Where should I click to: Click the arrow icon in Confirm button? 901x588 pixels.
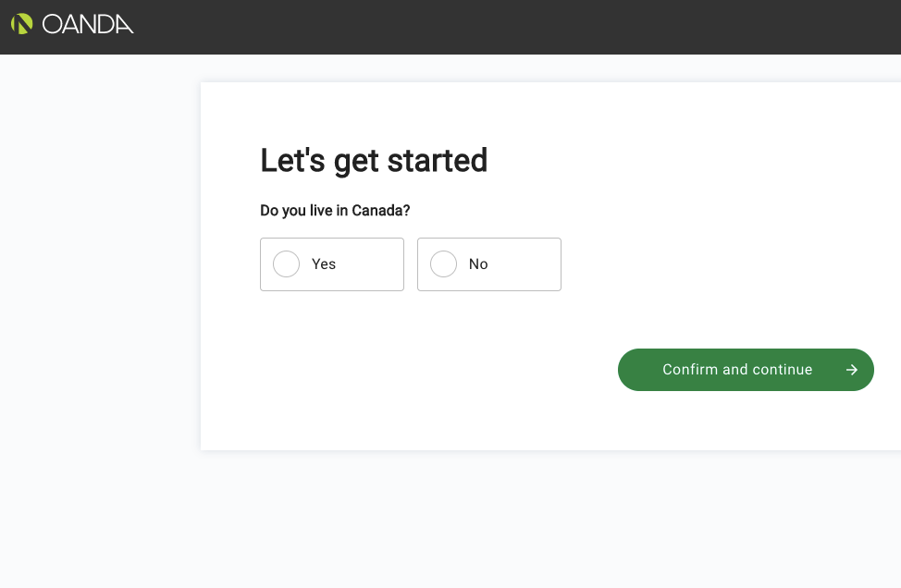click(x=852, y=370)
